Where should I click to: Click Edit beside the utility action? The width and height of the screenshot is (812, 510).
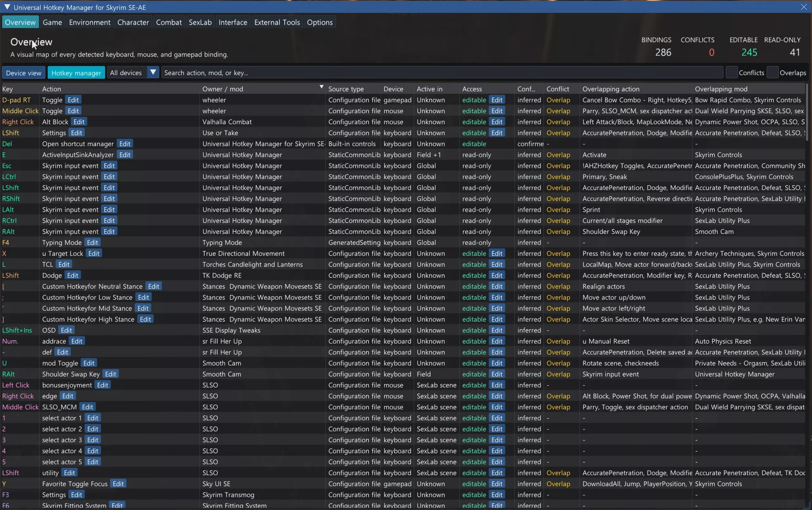tap(69, 473)
